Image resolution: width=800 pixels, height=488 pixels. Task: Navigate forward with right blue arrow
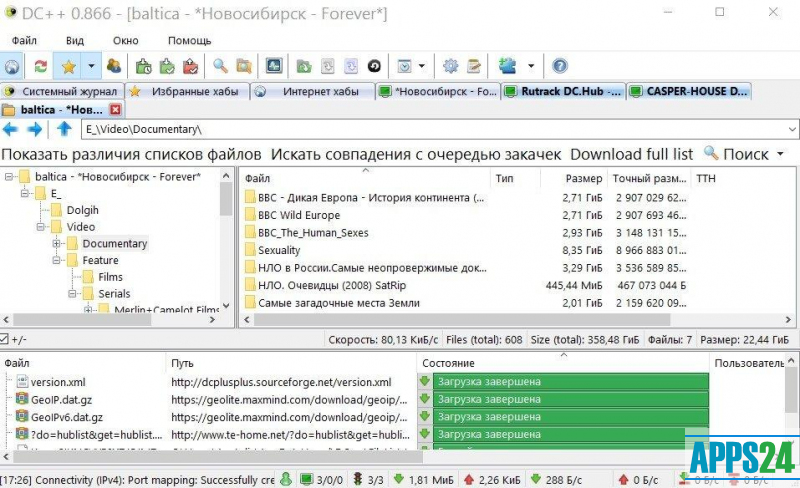[x=35, y=130]
